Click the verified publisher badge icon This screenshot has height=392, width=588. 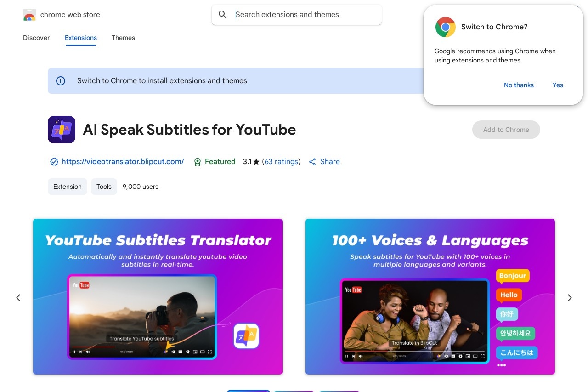(54, 162)
